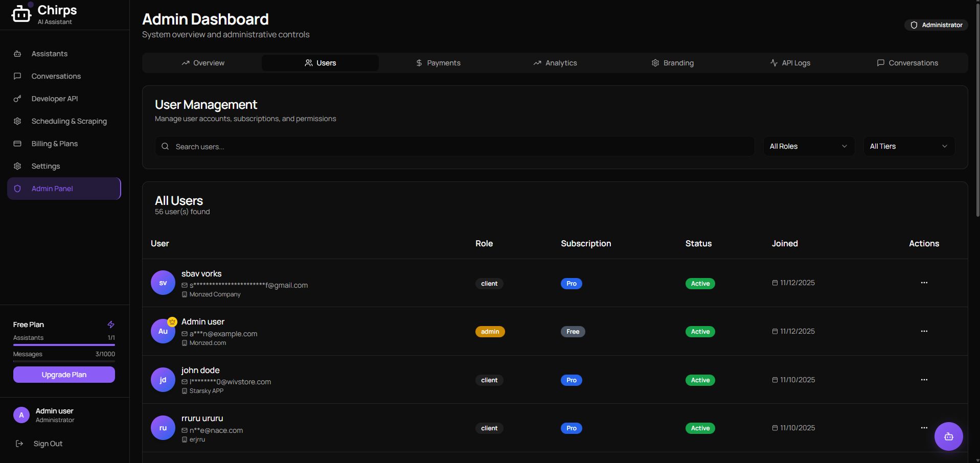Viewport: 980px width, 463px height.
Task: Click the Sign Out icon in sidebar
Action: (x=19, y=444)
